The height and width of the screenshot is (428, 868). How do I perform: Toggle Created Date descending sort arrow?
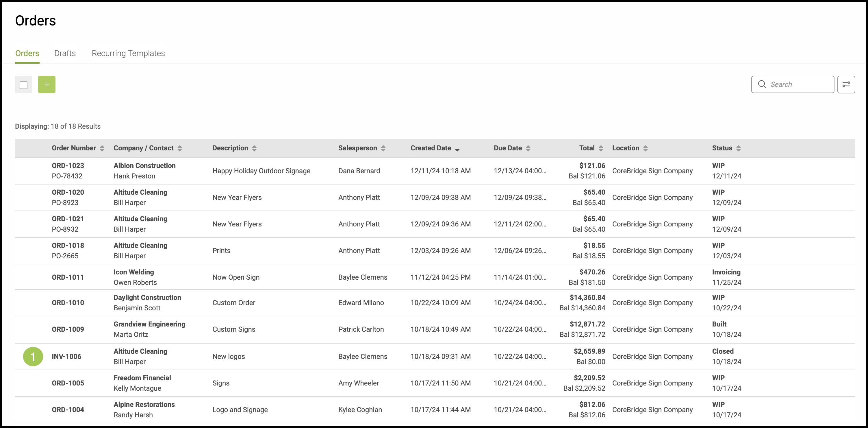[457, 149]
